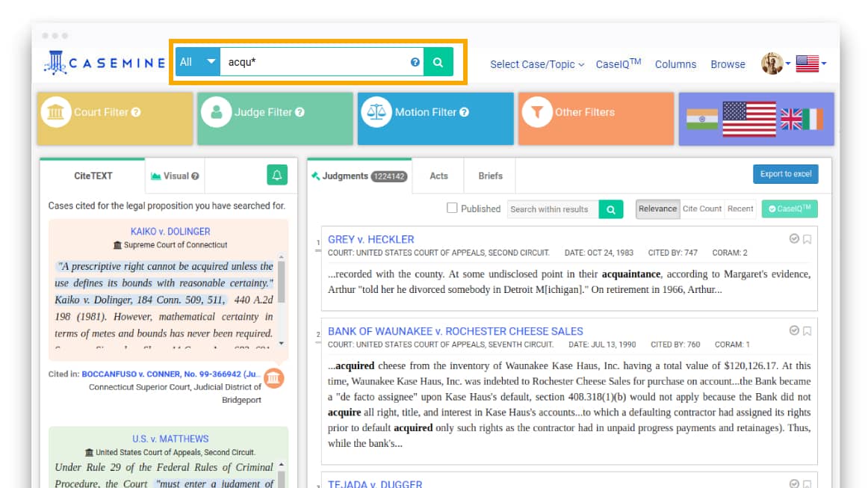Open the Motion Filter scales icon
Screen dimensions: 868x488
(377, 113)
